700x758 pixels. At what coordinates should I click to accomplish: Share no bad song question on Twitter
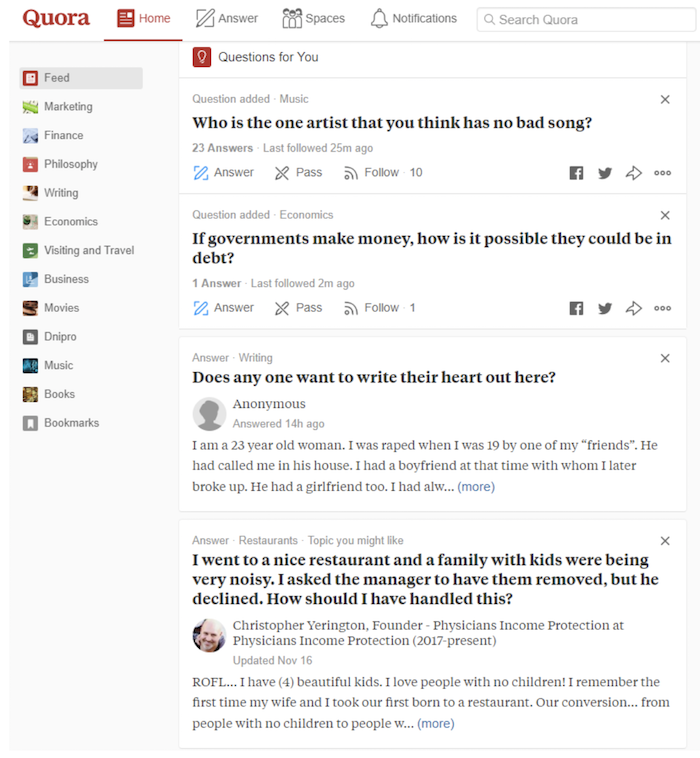[x=605, y=173]
